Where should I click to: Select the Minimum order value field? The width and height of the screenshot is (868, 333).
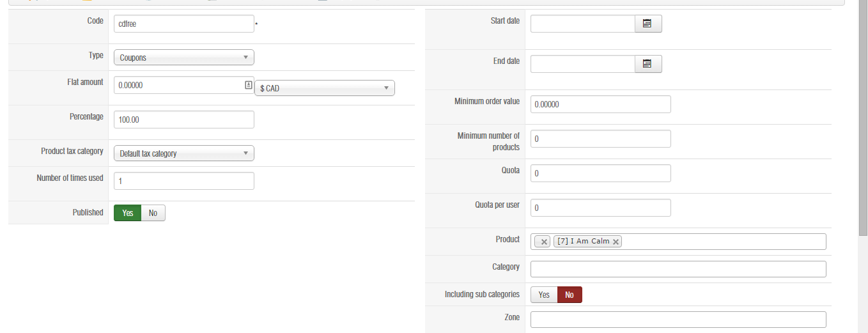(x=600, y=104)
